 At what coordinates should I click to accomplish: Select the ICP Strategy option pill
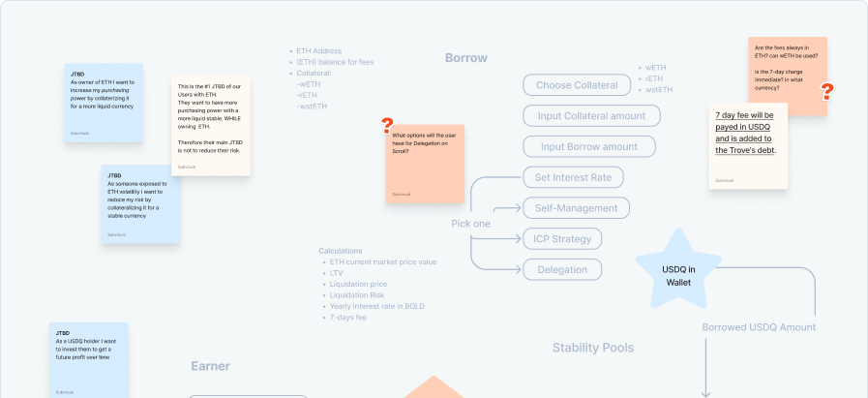point(561,238)
